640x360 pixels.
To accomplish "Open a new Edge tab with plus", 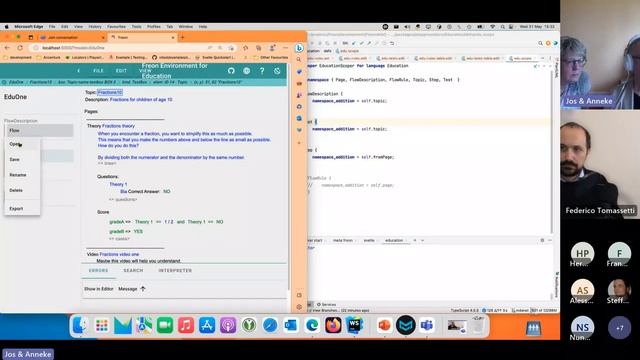I will pos(182,38).
